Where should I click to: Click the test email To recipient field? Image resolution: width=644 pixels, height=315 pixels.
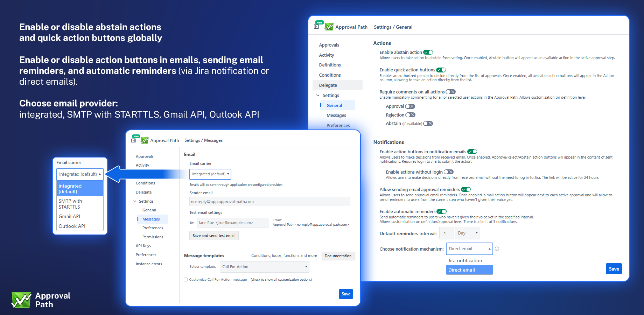(x=233, y=223)
